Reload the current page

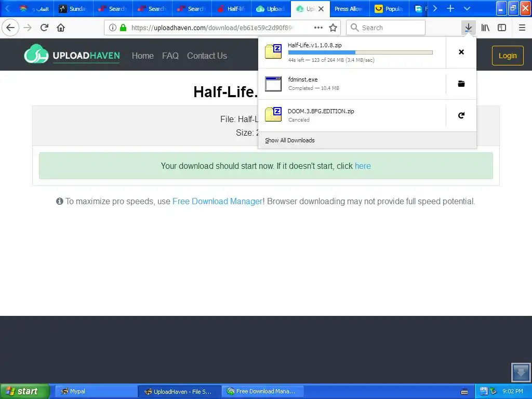click(44, 28)
